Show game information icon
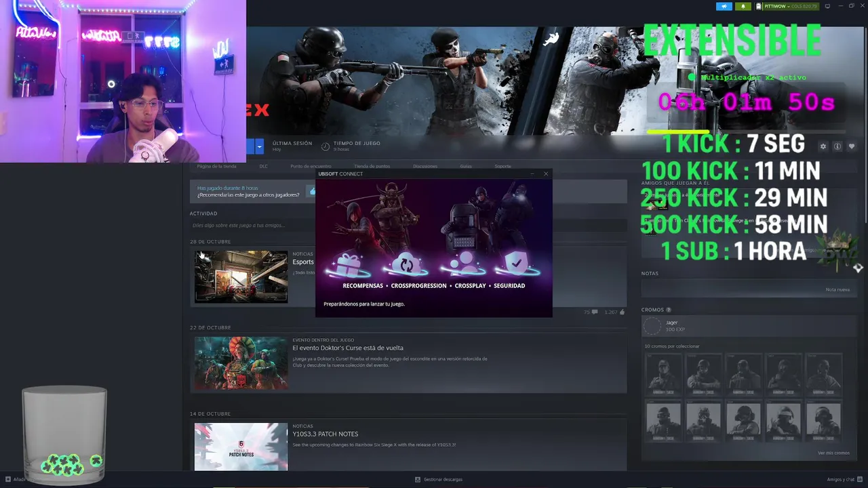Screen dimensions: 868x488 [837, 146]
